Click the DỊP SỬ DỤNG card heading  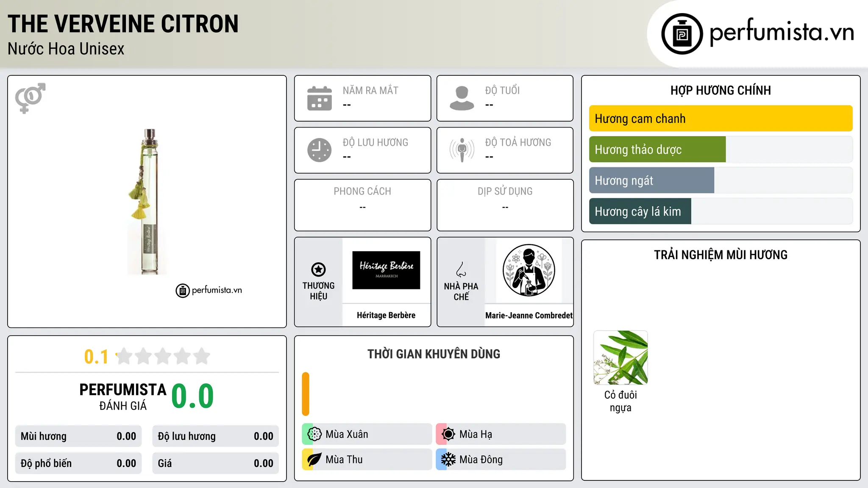(x=505, y=191)
